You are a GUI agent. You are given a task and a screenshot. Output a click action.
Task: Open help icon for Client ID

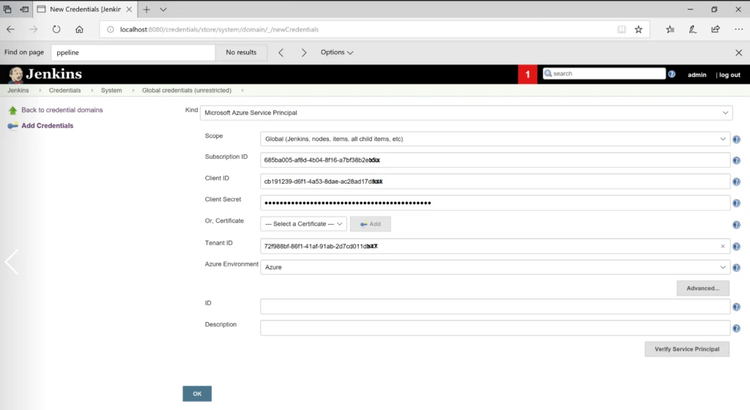click(x=737, y=182)
